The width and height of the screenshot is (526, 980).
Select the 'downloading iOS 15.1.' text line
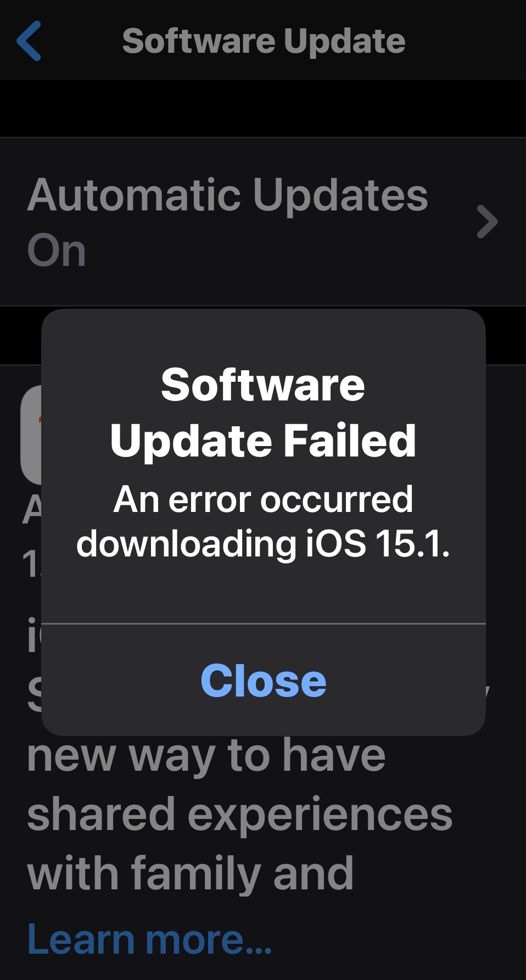coord(263,544)
